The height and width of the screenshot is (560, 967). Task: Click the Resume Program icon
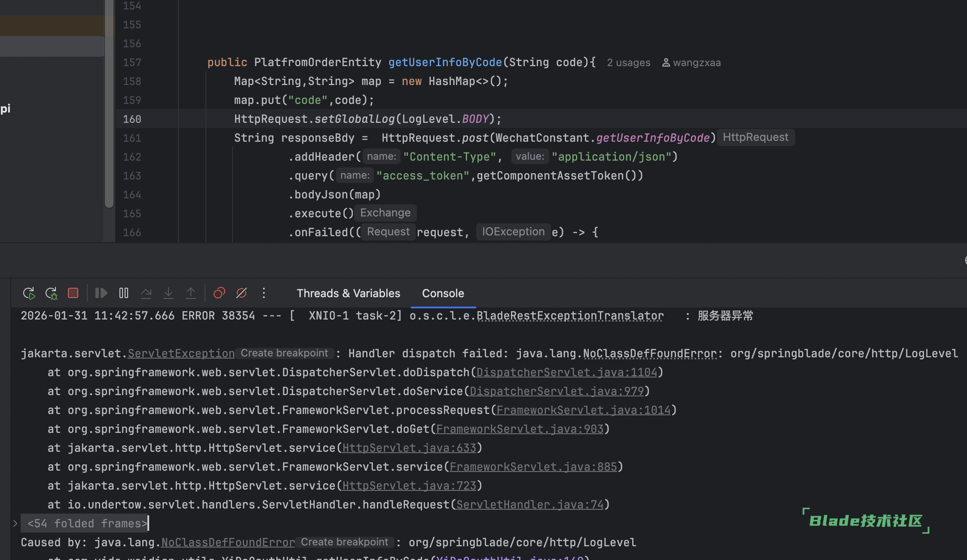pyautogui.click(x=101, y=293)
